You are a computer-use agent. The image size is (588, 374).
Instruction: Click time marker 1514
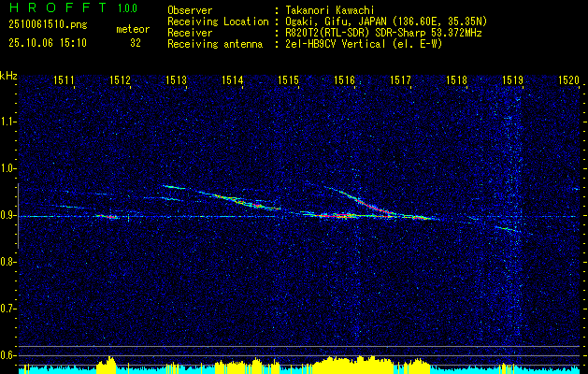(232, 79)
